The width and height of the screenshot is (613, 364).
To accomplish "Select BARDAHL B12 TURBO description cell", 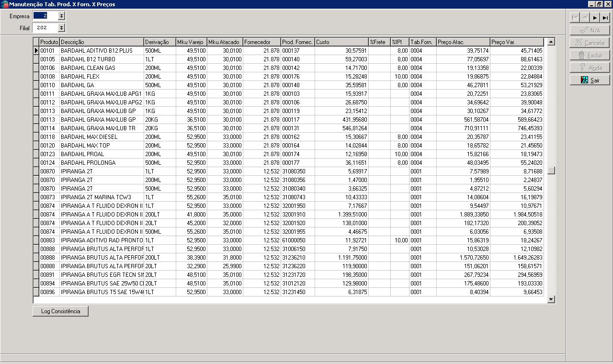I will point(102,59).
